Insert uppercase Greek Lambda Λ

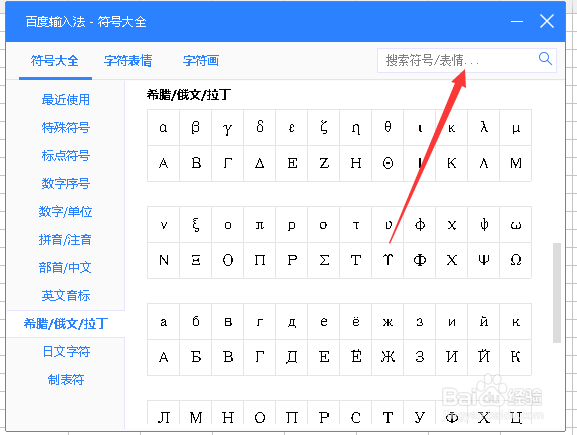484,163
